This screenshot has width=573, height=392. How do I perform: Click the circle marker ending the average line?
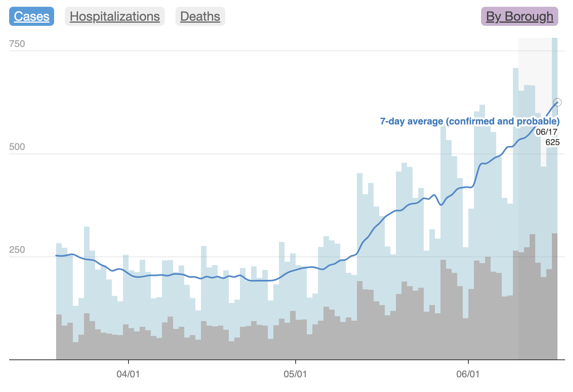[x=557, y=102]
